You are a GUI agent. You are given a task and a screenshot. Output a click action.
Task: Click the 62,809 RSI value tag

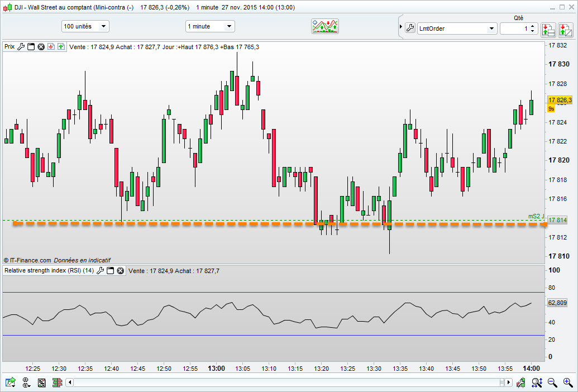[557, 303]
